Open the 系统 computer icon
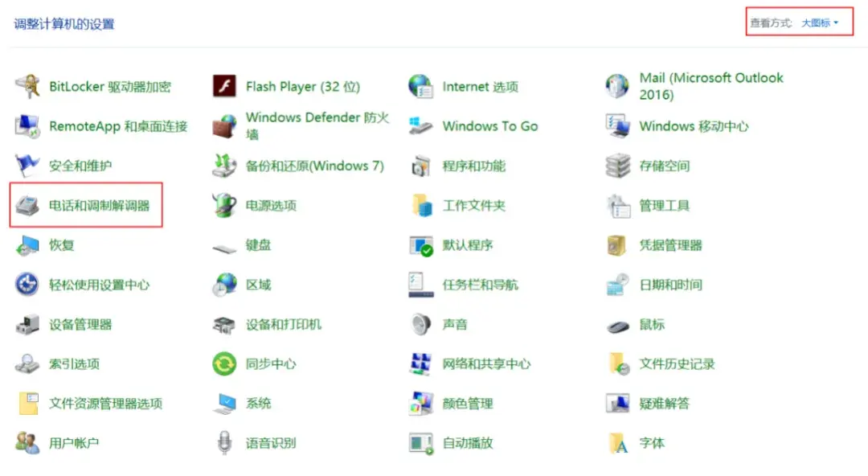This screenshot has height=476, width=868. (224, 404)
